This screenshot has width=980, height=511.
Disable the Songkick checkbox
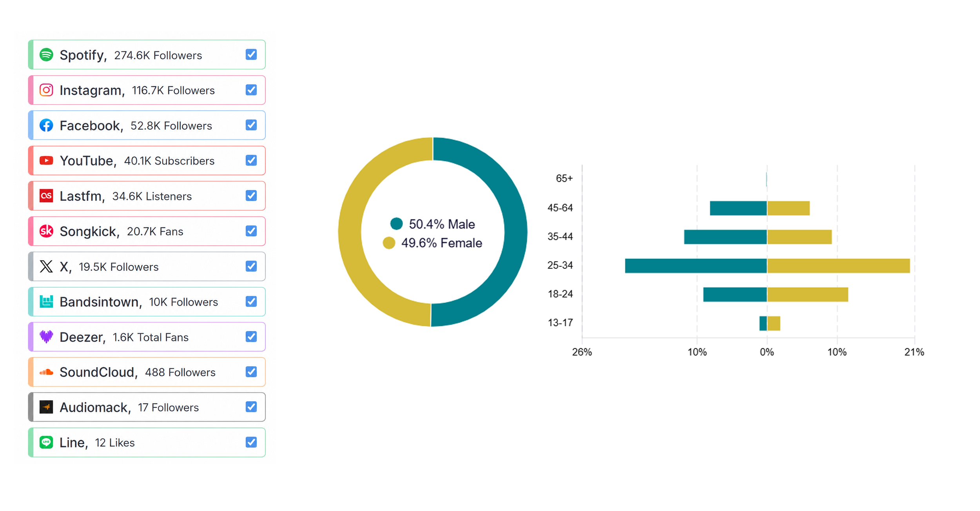click(x=251, y=231)
